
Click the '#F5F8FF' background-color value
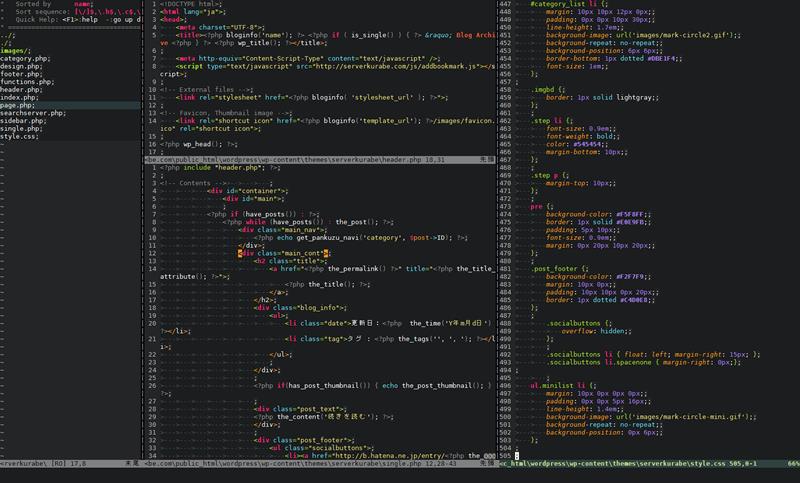tap(630, 214)
